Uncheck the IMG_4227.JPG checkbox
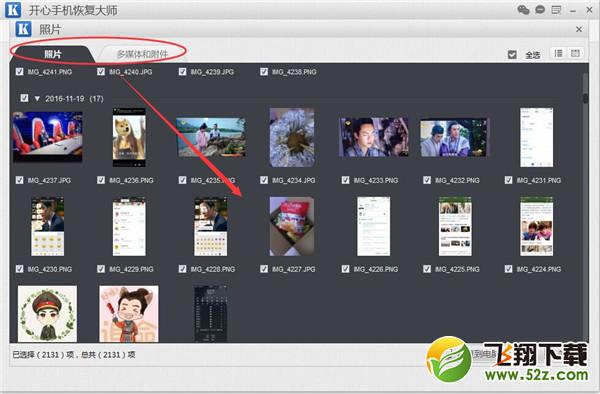The image size is (600, 394). click(x=264, y=269)
